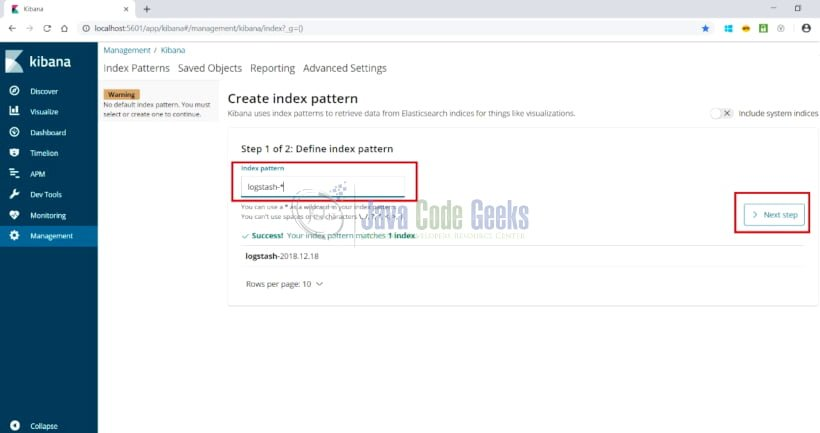Click the browser home icon

(64, 28)
